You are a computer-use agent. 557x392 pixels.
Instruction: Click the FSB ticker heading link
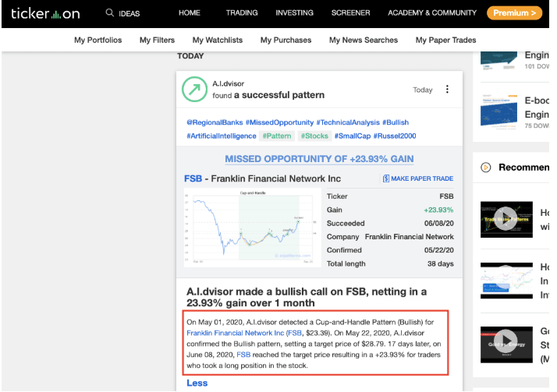coord(193,178)
